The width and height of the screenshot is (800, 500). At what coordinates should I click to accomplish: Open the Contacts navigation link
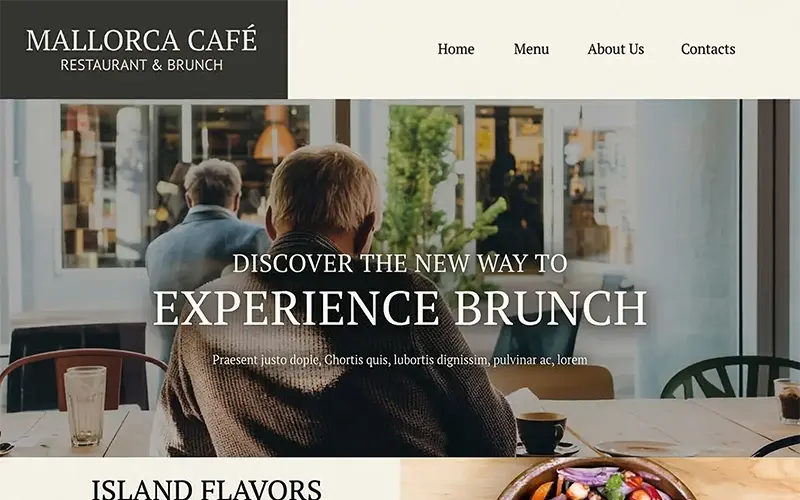point(708,49)
